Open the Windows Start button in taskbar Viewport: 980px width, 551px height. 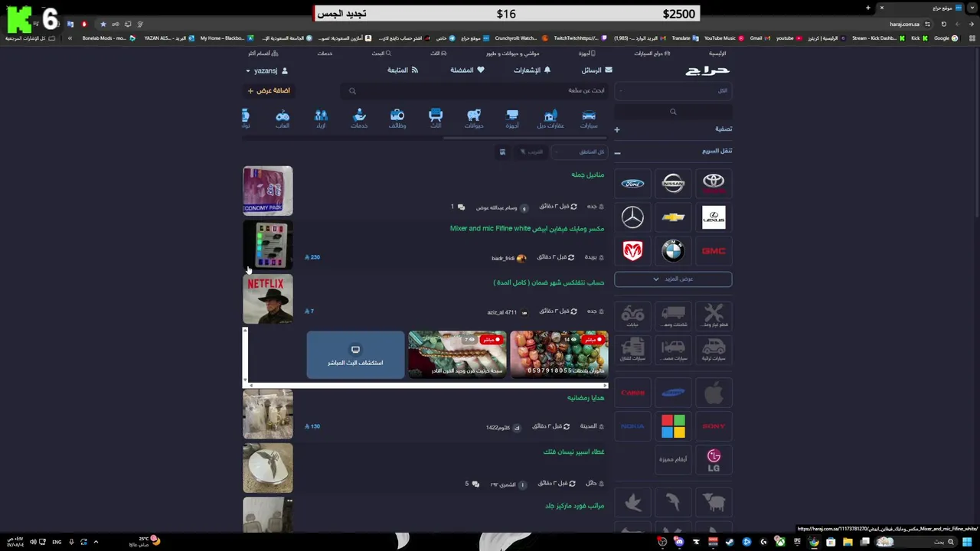[967, 542]
